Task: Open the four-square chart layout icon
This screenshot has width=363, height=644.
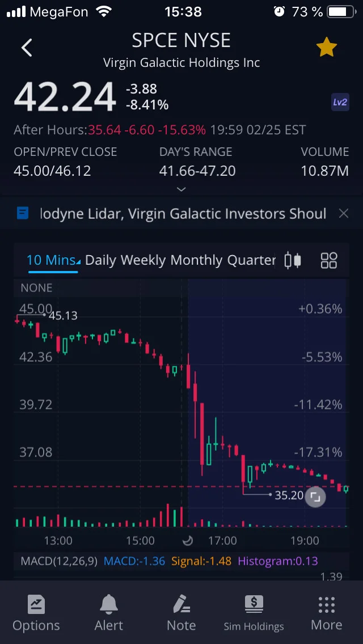Action: point(328,260)
